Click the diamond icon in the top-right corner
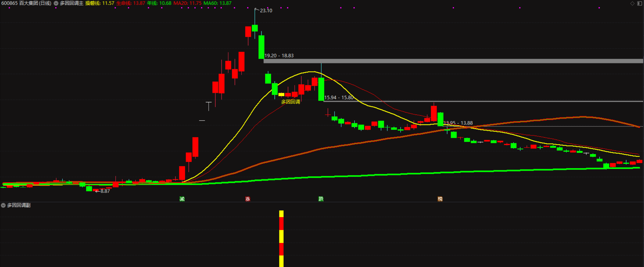The height and width of the screenshot is (267, 644). tap(632, 3)
